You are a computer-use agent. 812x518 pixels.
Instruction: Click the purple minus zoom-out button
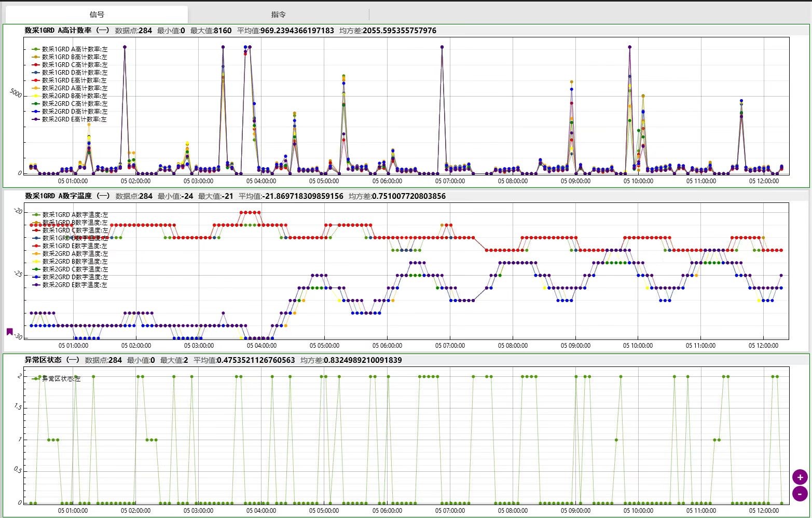coord(800,494)
